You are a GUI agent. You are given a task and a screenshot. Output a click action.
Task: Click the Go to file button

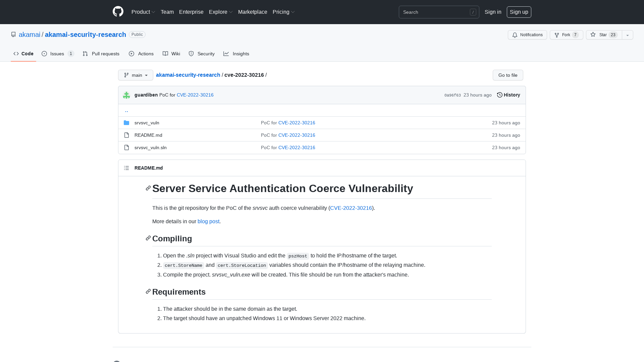click(x=507, y=75)
